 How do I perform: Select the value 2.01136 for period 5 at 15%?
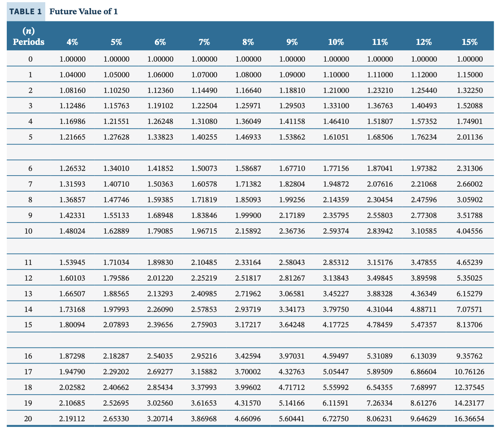[469, 137]
